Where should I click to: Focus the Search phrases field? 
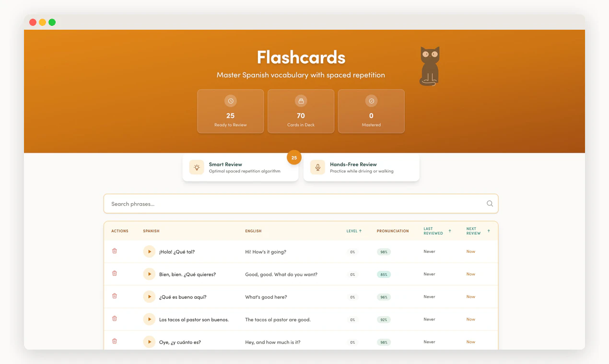tap(301, 204)
